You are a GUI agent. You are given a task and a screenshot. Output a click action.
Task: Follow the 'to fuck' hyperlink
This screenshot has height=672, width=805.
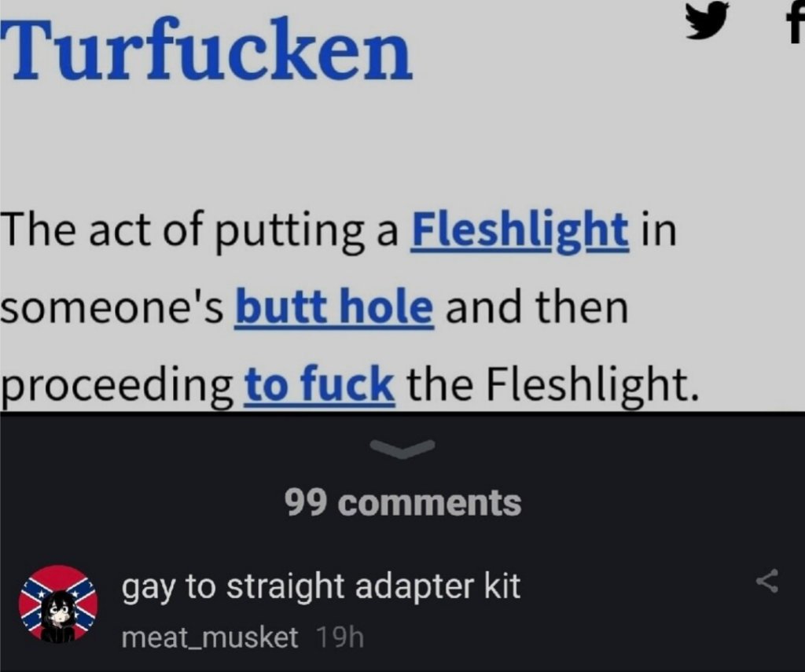point(320,386)
